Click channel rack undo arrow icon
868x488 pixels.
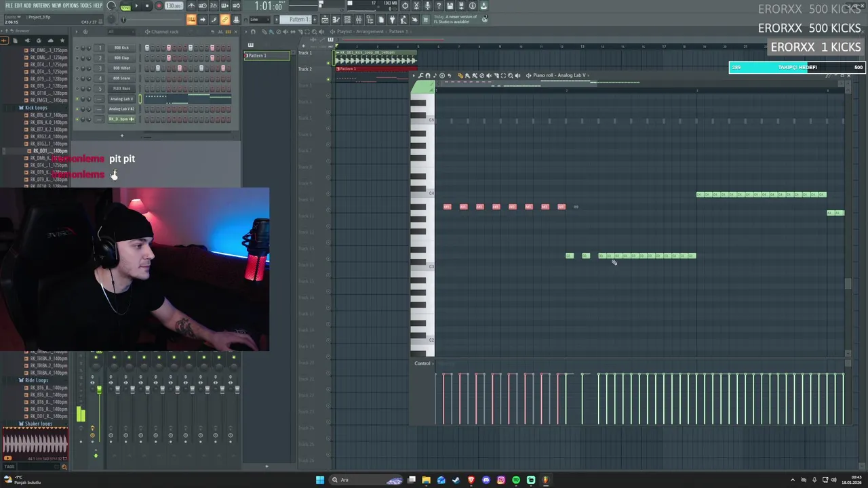(213, 32)
